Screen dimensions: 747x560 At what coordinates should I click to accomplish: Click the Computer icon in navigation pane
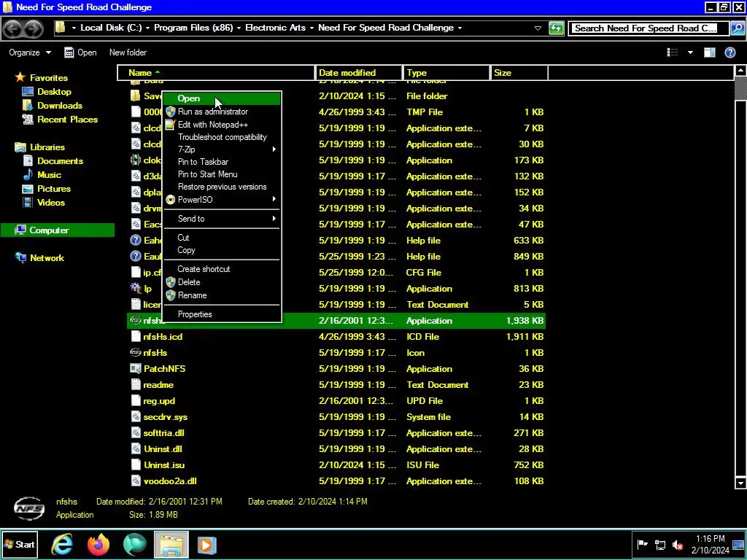point(20,230)
